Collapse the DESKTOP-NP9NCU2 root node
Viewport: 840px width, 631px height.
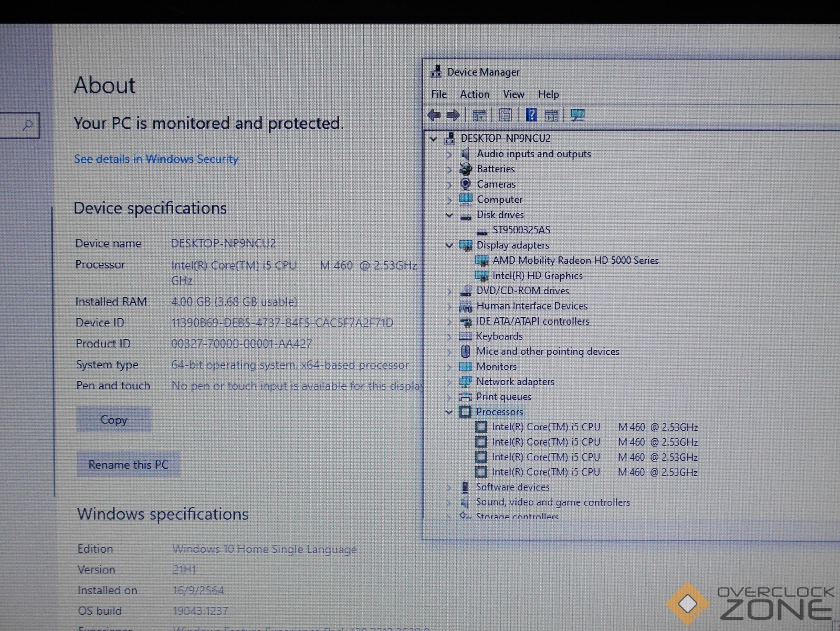coord(433,139)
